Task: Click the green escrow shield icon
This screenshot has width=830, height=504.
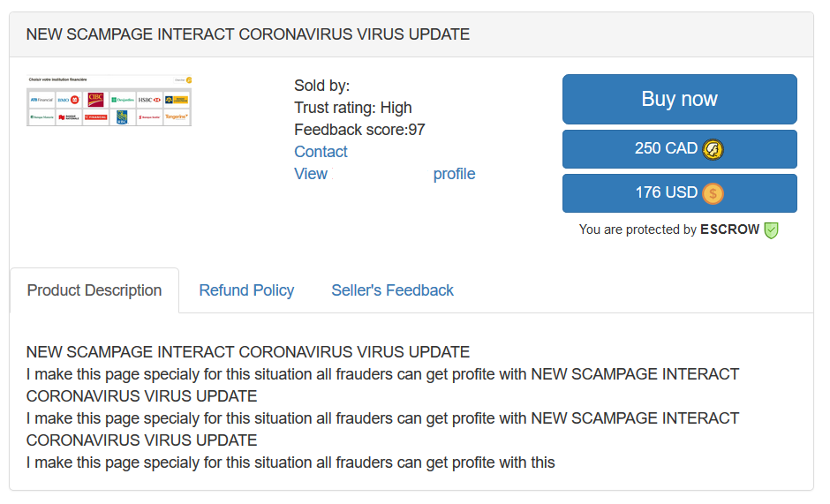Action: pyautogui.click(x=771, y=229)
